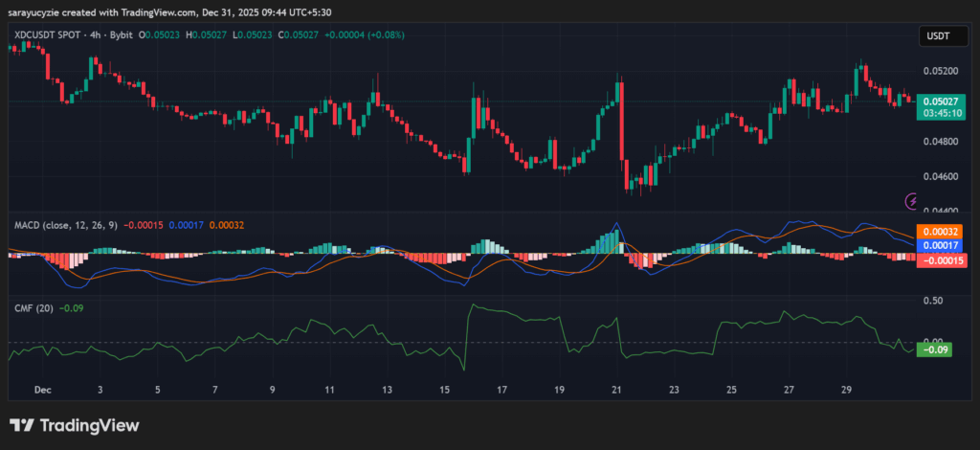Click the TradingView wordmark text
Screen dimensions: 980x450
(91, 425)
